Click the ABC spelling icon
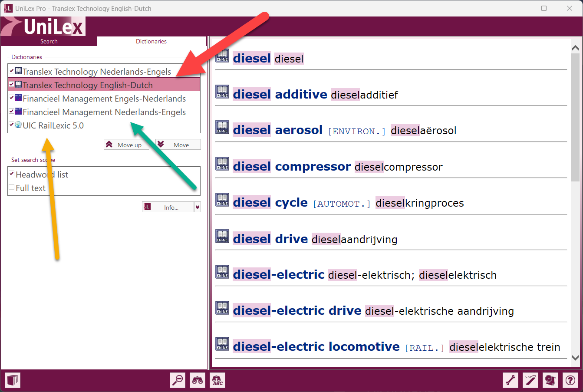 217,381
